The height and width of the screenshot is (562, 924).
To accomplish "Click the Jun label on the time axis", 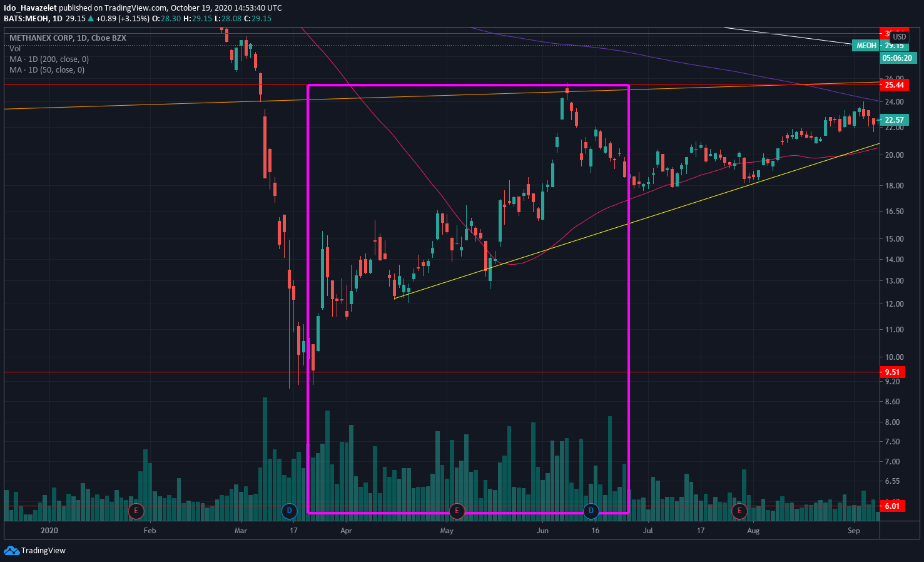I will (x=542, y=531).
